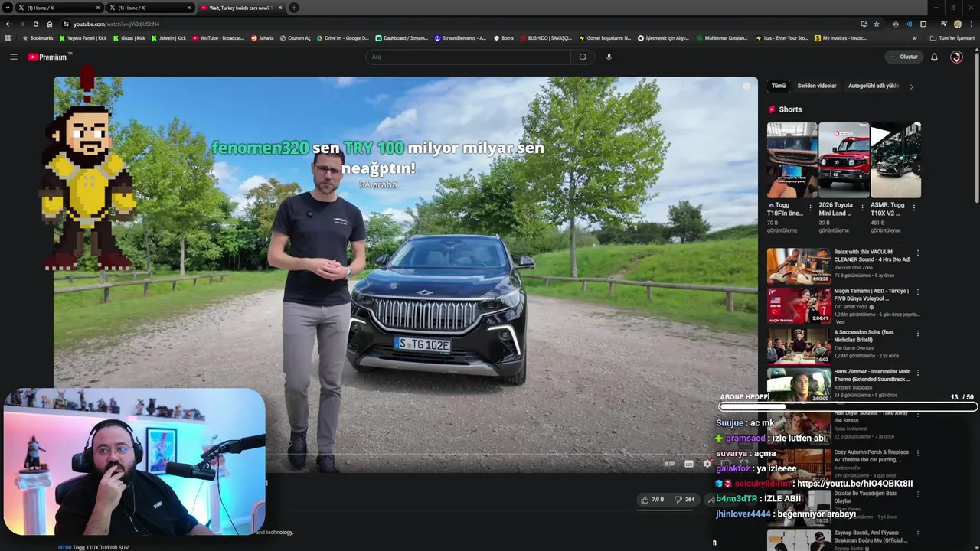Open the Togg T10F Short thumbnail
980x551 pixels.
[792, 160]
